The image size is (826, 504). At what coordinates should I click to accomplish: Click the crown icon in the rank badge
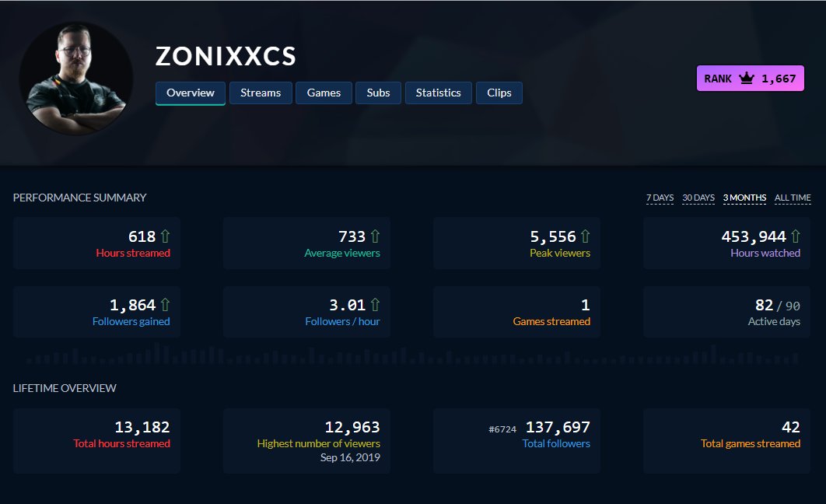[747, 78]
